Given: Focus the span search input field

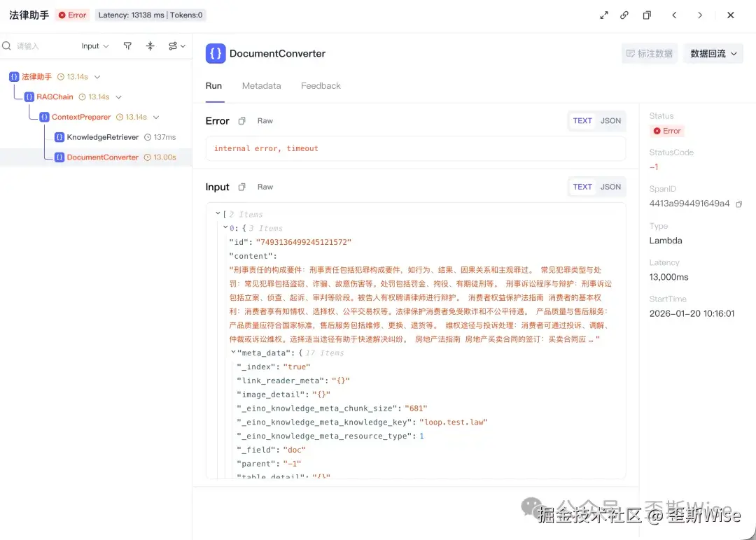Looking at the screenshot, I should (x=45, y=45).
